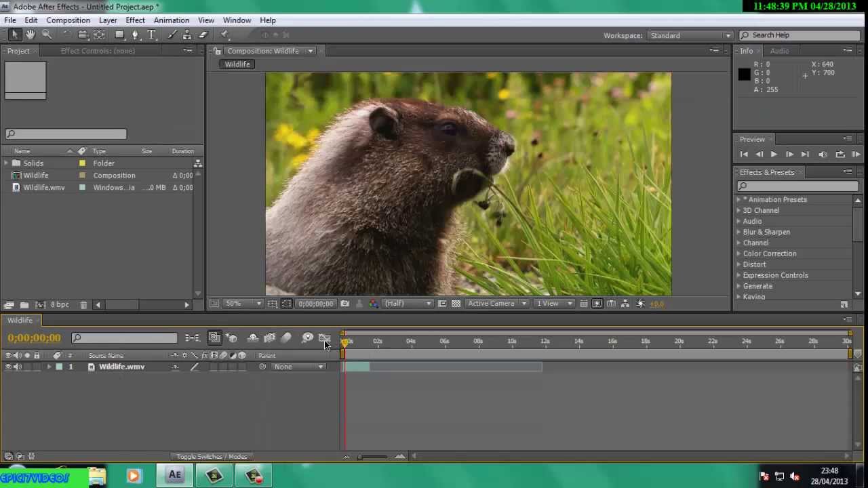This screenshot has height=488, width=868.
Task: Open the composition flowchart icon
Action: coord(625,304)
